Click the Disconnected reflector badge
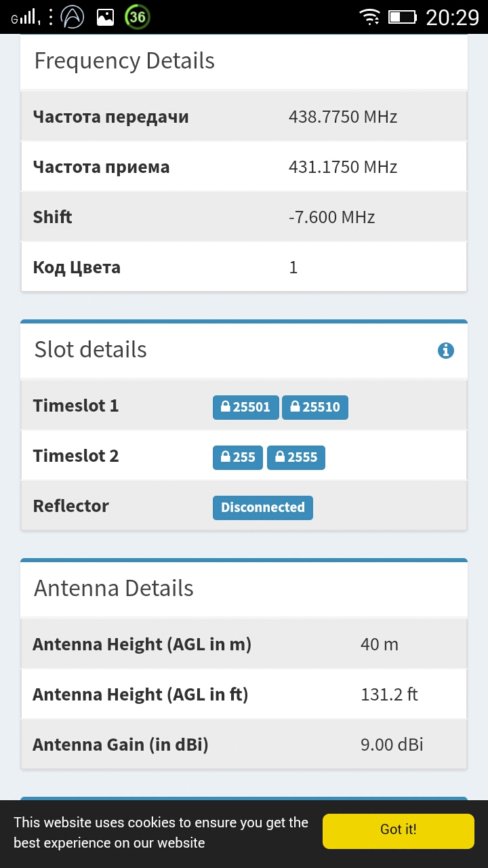The height and width of the screenshot is (868, 488). [x=263, y=507]
